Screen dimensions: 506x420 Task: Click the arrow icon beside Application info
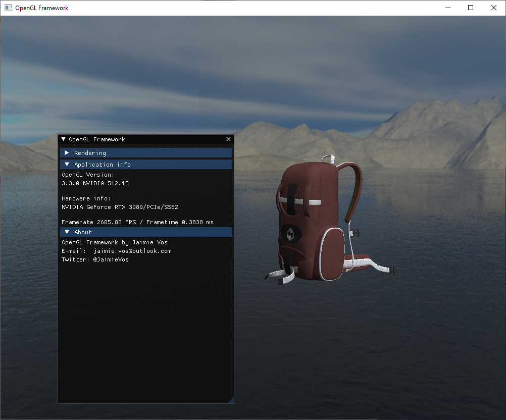67,164
